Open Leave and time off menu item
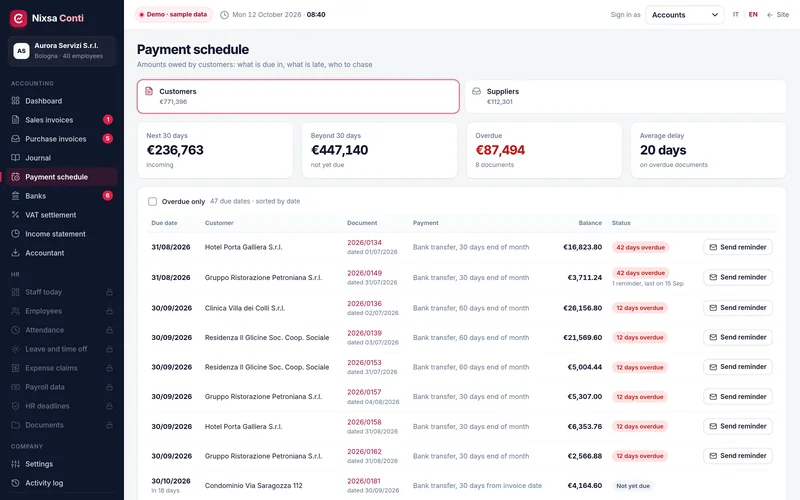Image resolution: width=800 pixels, height=500 pixels. pyautogui.click(x=62, y=349)
